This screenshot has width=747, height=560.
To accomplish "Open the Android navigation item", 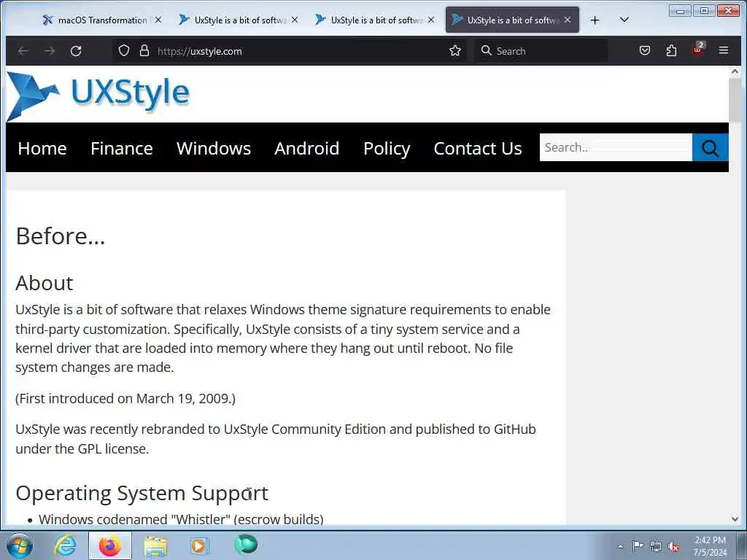I will (307, 149).
